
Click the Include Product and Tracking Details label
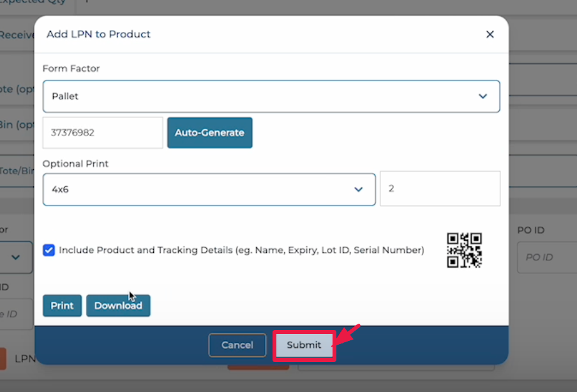click(241, 250)
